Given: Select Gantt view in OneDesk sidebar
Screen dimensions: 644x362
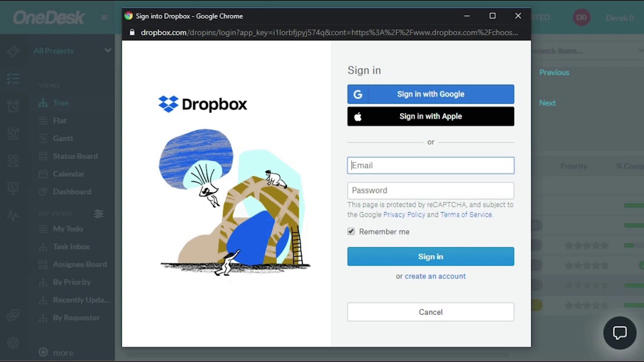Looking at the screenshot, I should click(x=63, y=138).
